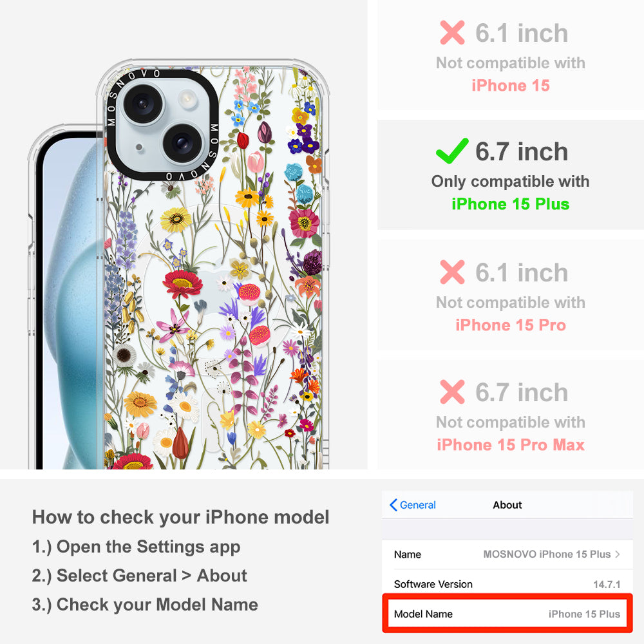644x644 pixels.
Task: Click the red X beside iPhone 15
Action: (x=452, y=32)
